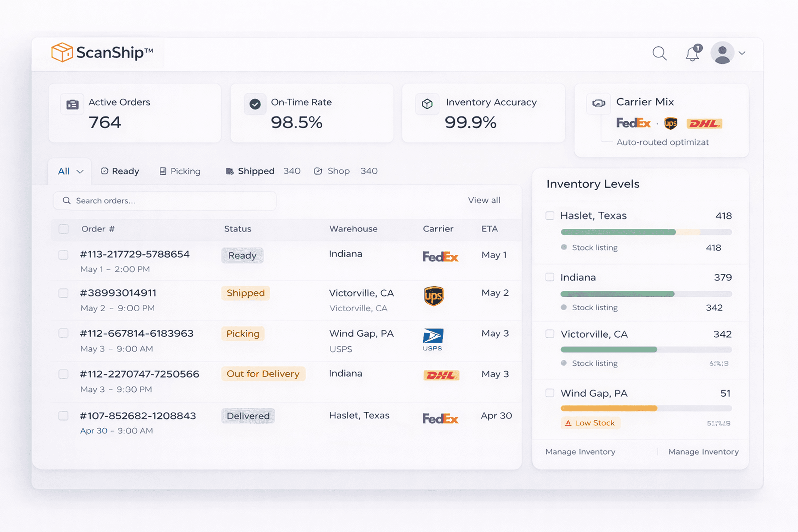This screenshot has height=532, width=798.
Task: Click the ScanShip box logo icon
Action: pyautogui.click(x=62, y=52)
